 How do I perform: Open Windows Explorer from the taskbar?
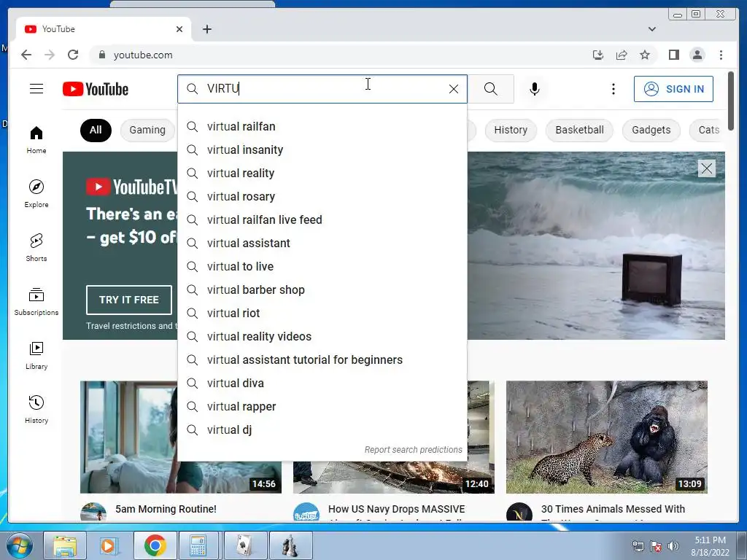pos(65,545)
